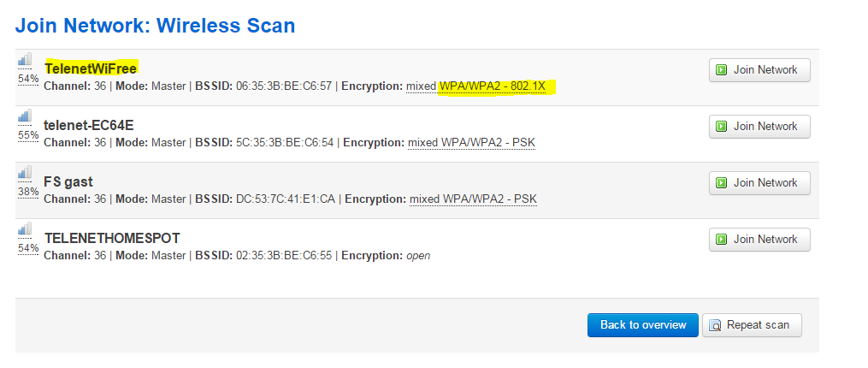The image size is (868, 368).
Task: Join the telenet-EC64E network
Action: (759, 127)
